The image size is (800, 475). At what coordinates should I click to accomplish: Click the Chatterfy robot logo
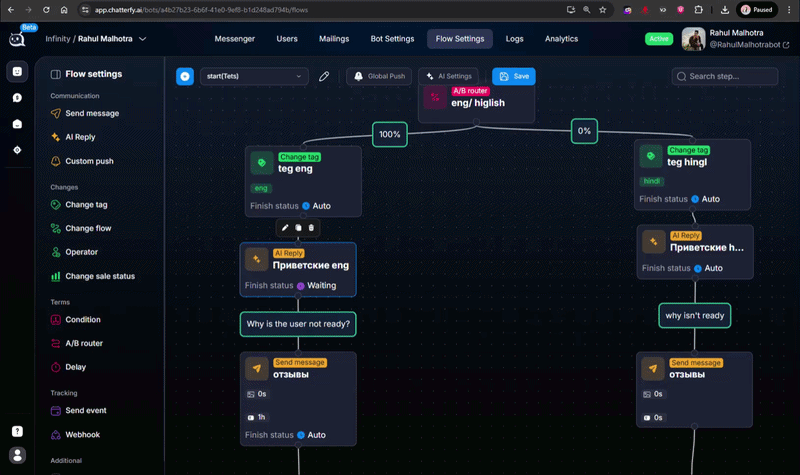17,39
